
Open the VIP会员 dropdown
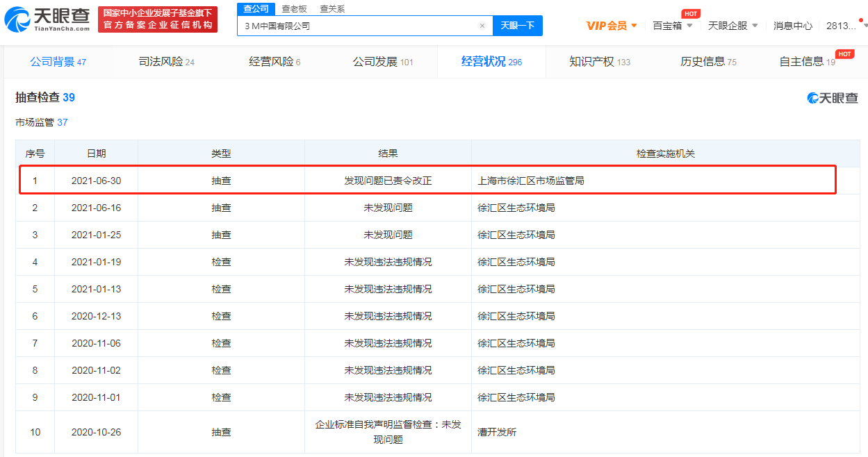point(612,26)
